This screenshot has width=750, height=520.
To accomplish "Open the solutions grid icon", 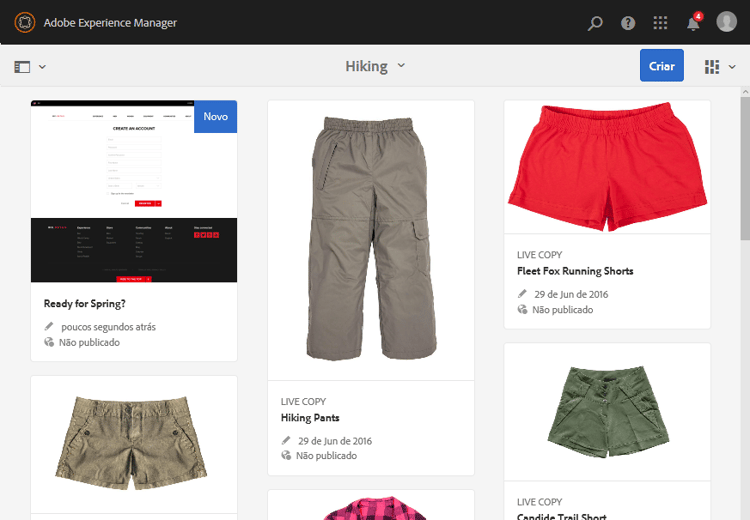I will click(660, 22).
